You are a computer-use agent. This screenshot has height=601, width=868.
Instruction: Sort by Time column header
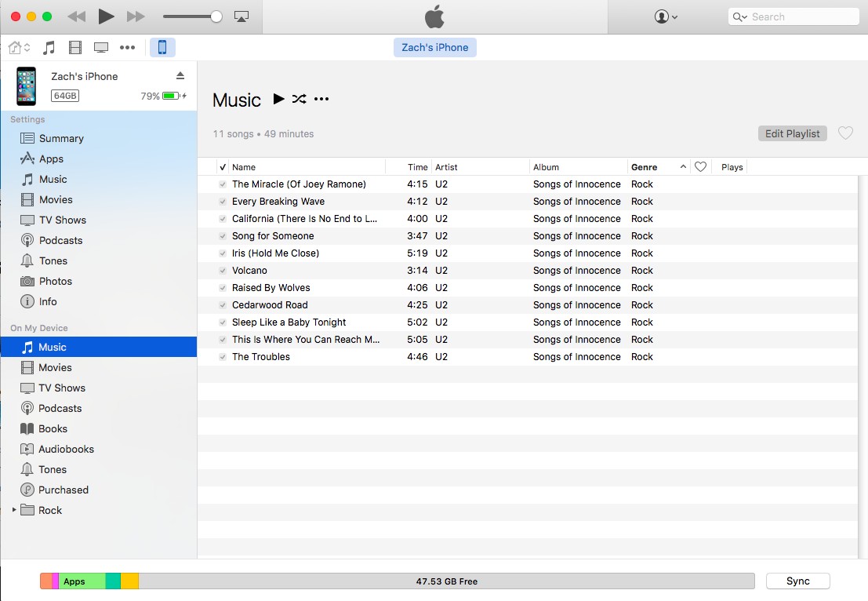(x=409, y=167)
